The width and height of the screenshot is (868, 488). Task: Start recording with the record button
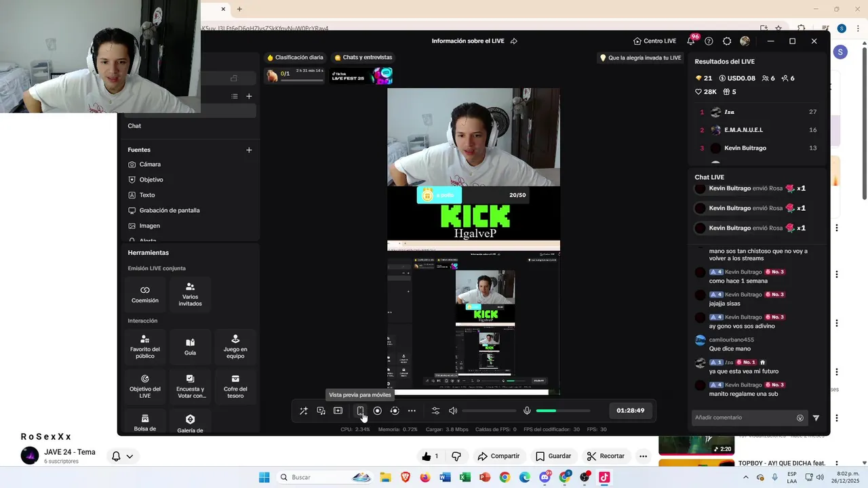pos(378,411)
